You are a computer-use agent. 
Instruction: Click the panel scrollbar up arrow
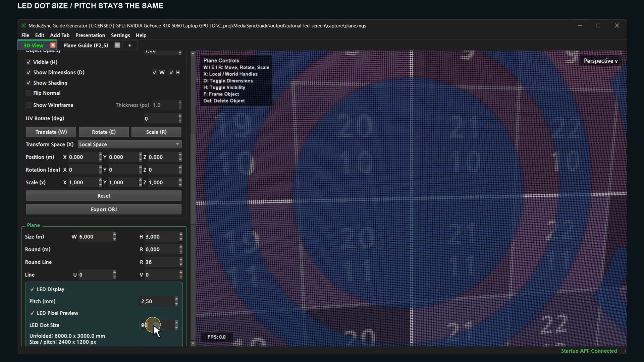click(x=193, y=53)
